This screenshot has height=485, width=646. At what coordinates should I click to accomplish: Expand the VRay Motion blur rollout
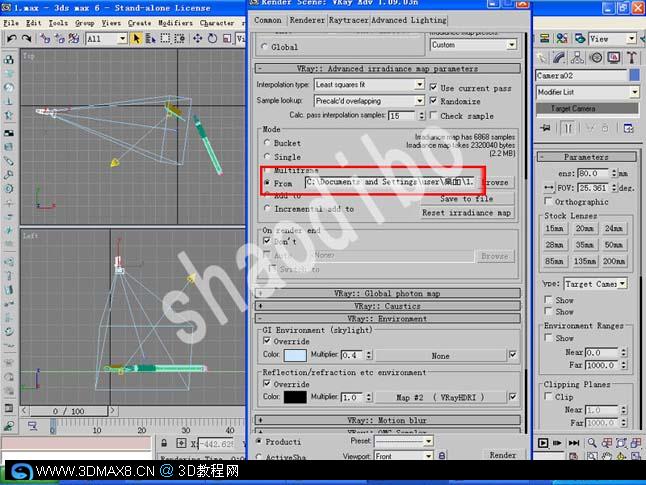387,420
